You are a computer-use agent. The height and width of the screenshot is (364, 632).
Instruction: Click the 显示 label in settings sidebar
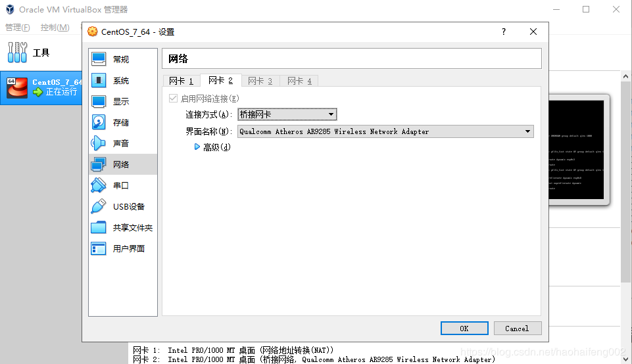tap(121, 101)
